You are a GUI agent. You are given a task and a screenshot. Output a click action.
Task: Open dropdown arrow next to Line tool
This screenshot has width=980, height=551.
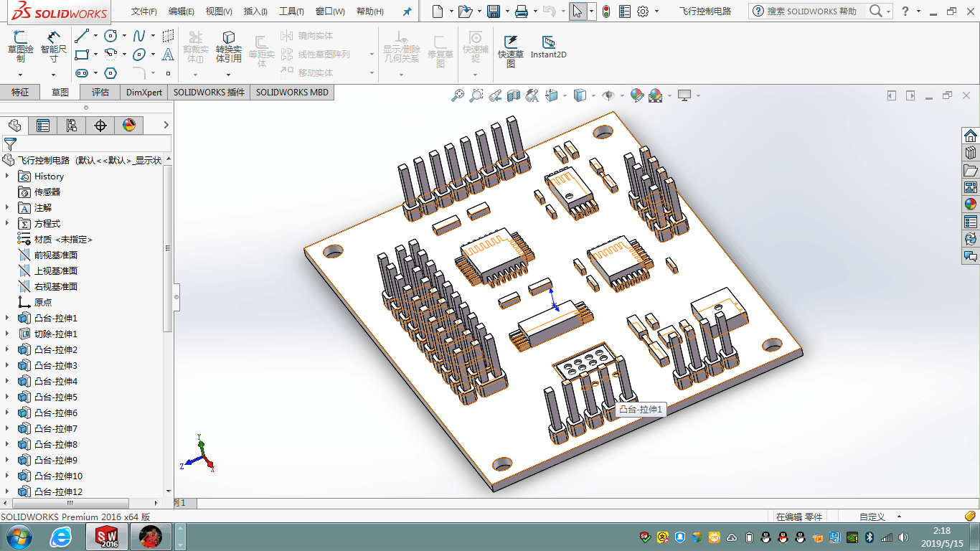pyautogui.click(x=95, y=36)
